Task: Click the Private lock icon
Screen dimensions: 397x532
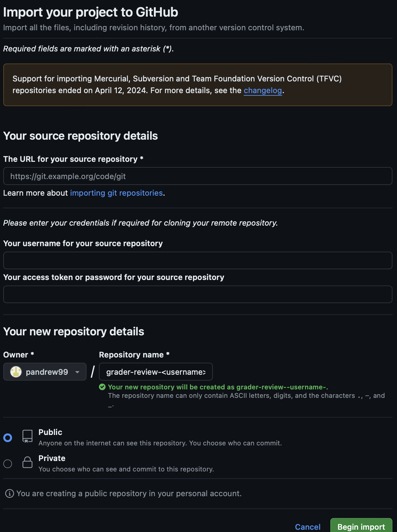Action: coord(27,462)
